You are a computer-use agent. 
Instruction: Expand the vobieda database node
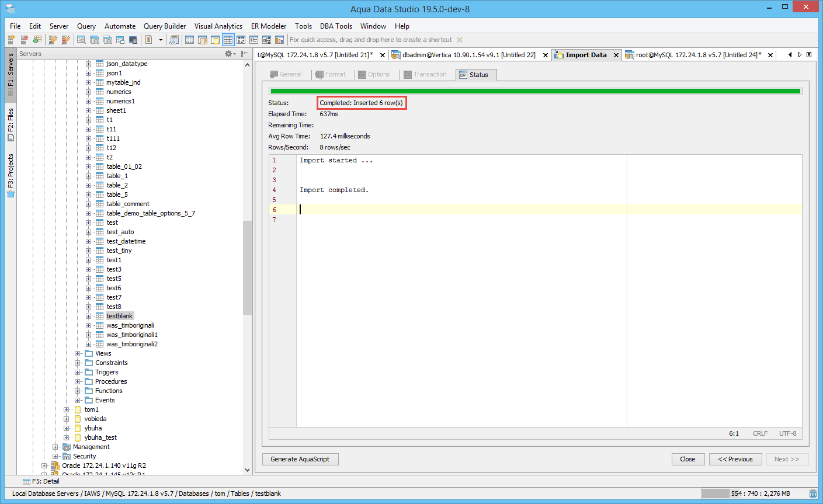[x=67, y=419]
